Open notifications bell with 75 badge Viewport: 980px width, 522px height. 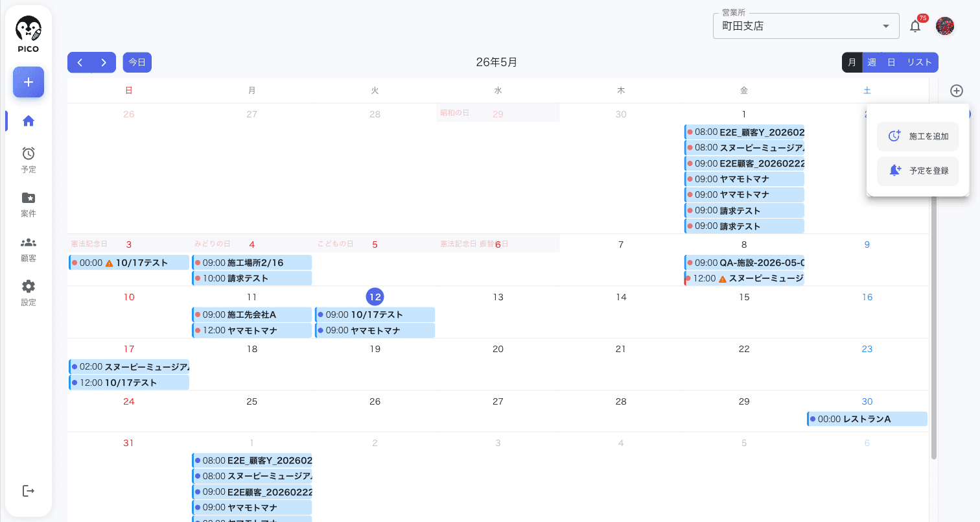coord(915,26)
